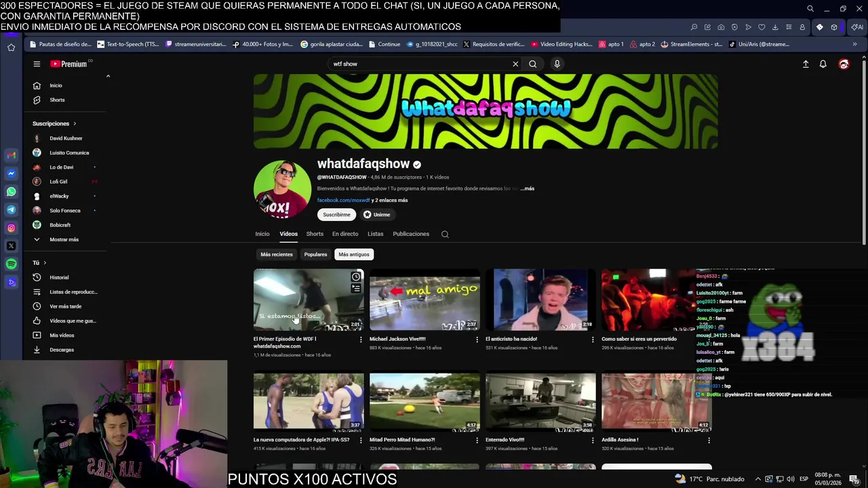Switch to the channel Shorts tab
The width and height of the screenshot is (868, 488).
tap(315, 234)
